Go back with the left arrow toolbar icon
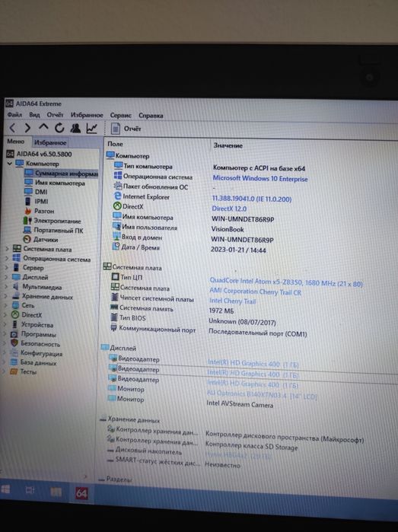398x532 pixels. (12, 128)
